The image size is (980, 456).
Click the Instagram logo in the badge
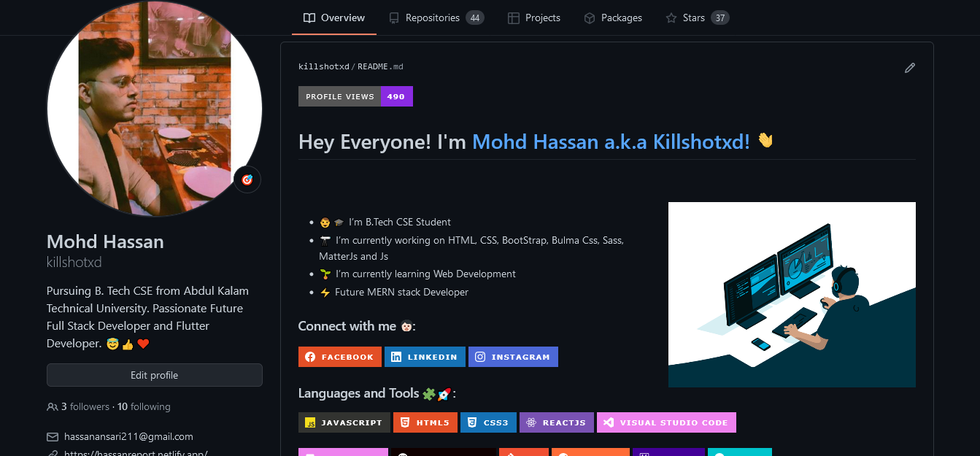coord(480,357)
